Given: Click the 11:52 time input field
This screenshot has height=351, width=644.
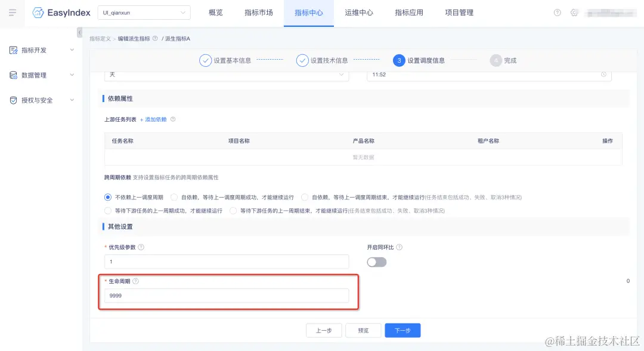Looking at the screenshot, I should pos(489,75).
